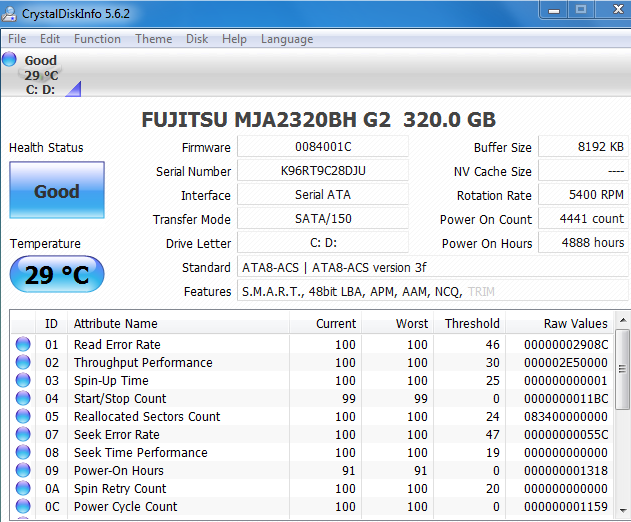The image size is (631, 522).
Task: Click the Interface field Serial ATA
Action: (x=323, y=195)
